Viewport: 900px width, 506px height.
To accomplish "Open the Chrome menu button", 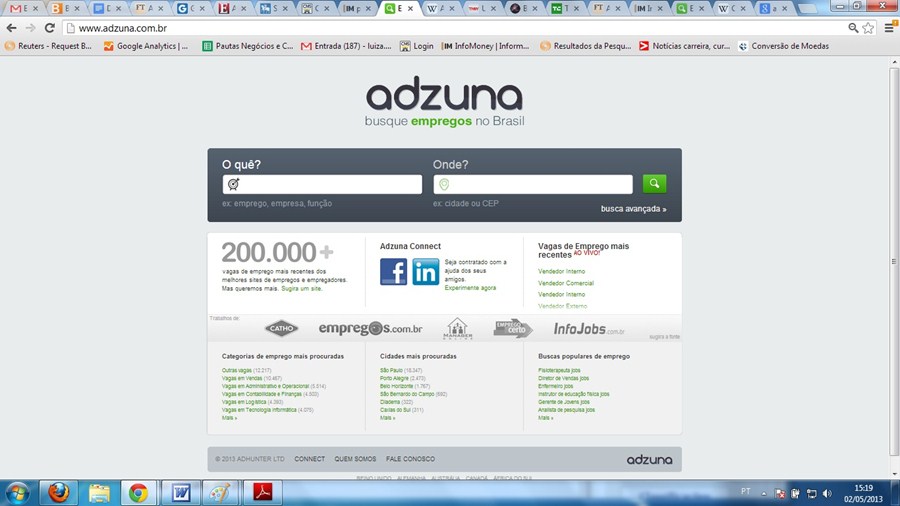I will [889, 28].
